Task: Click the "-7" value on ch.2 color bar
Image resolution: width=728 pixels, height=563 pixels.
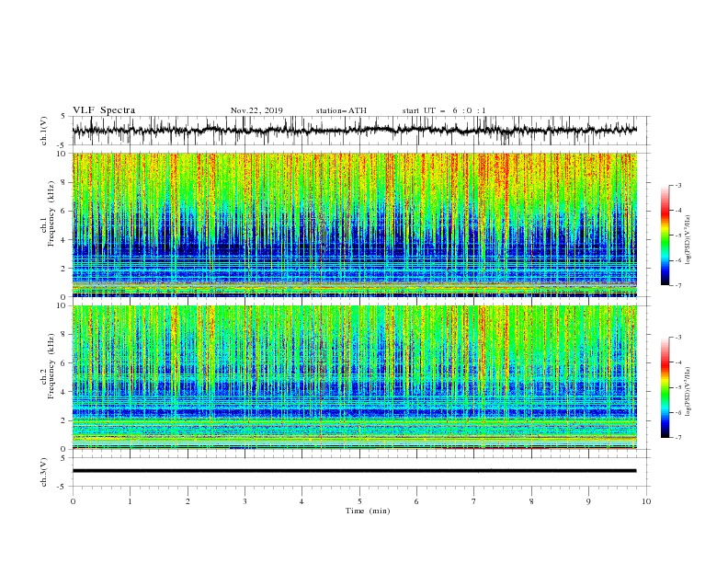Action: pyautogui.click(x=678, y=438)
